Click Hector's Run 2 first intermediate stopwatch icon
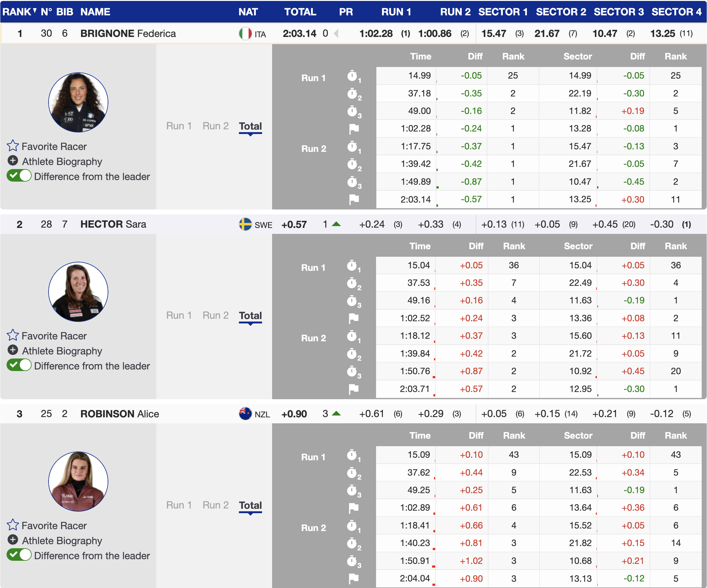The height and width of the screenshot is (588, 707). [352, 336]
